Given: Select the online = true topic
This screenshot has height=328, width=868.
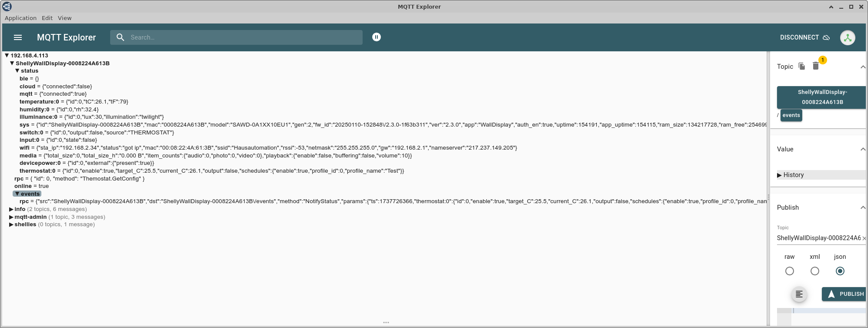Looking at the screenshot, I should click(32, 186).
